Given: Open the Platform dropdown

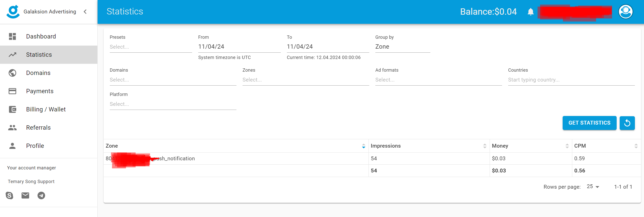Looking at the screenshot, I should tap(173, 104).
